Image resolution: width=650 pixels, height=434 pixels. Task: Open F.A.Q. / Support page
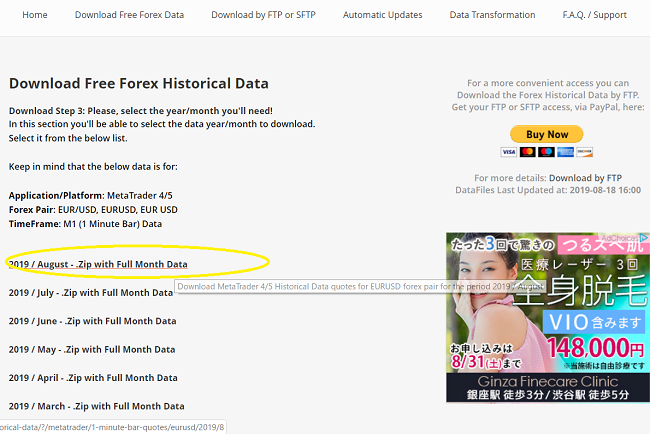[593, 15]
